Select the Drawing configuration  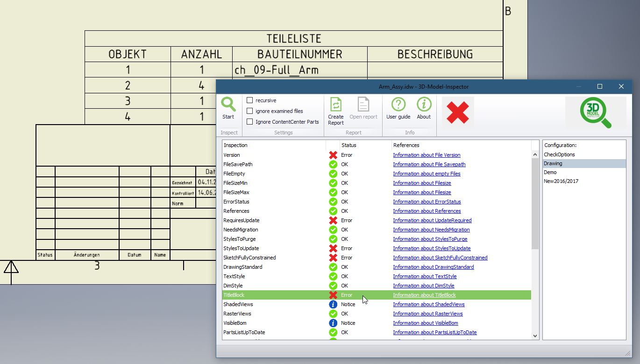tap(584, 163)
